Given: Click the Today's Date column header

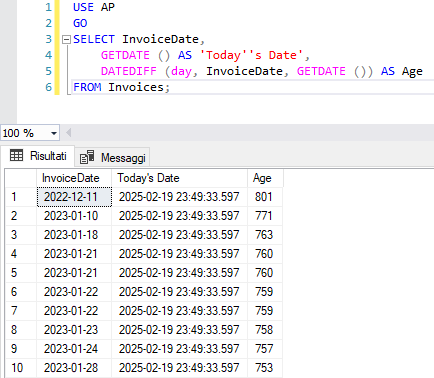Looking at the screenshot, I should [179, 178].
